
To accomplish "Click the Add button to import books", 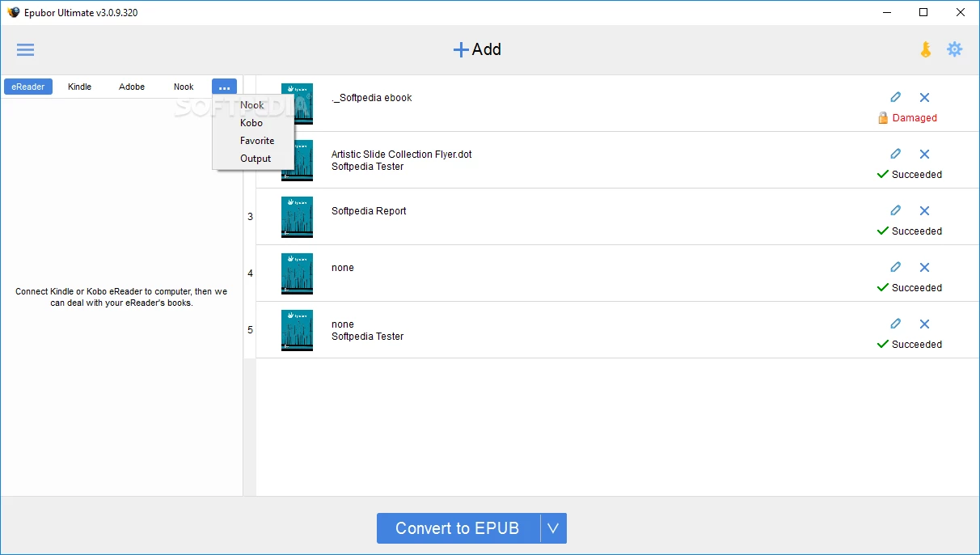I will [477, 49].
